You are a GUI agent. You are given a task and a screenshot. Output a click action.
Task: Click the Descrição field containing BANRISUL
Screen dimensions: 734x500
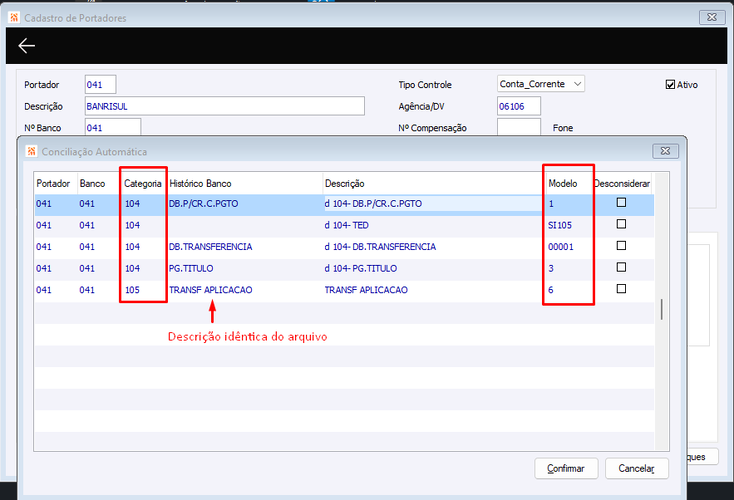pos(225,106)
